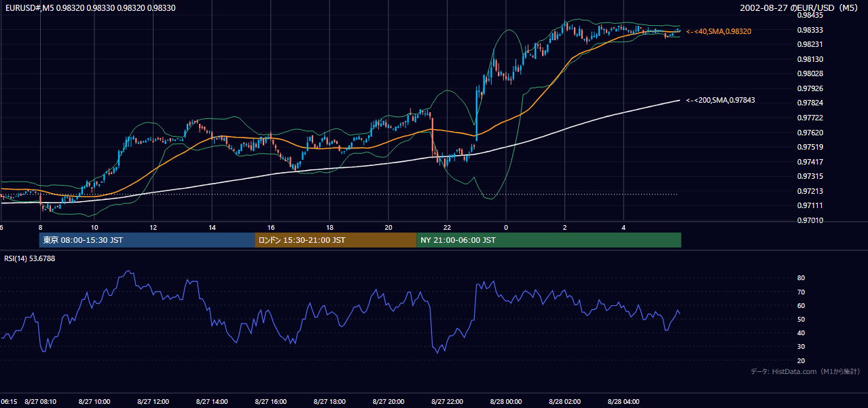Click RSI axis level 40

tap(801, 333)
